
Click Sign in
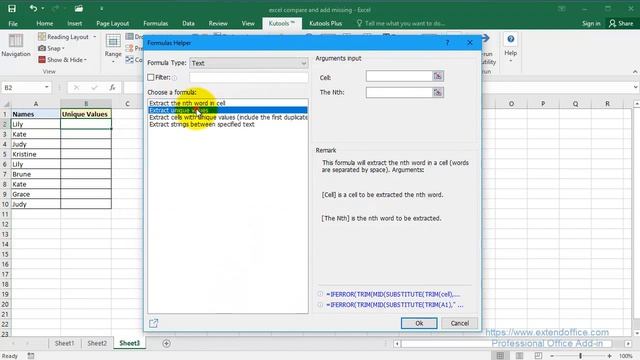click(x=591, y=23)
